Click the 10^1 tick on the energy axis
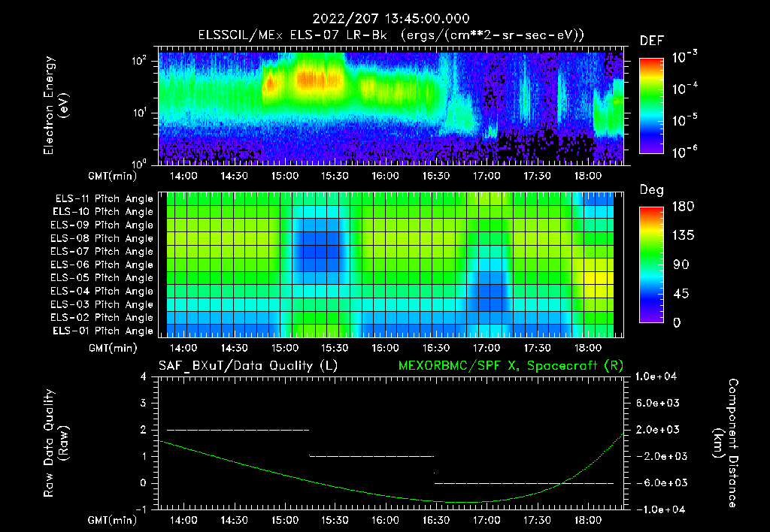770x532 pixels. pyautogui.click(x=139, y=112)
